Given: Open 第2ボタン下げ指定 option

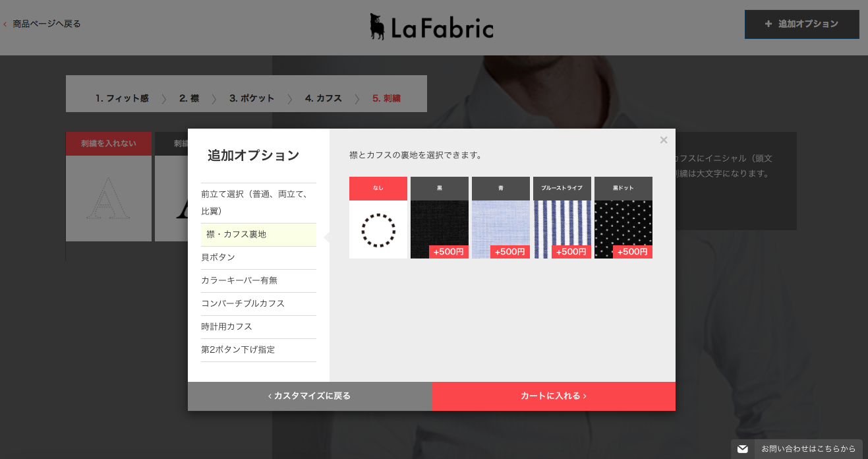Looking at the screenshot, I should point(258,350).
